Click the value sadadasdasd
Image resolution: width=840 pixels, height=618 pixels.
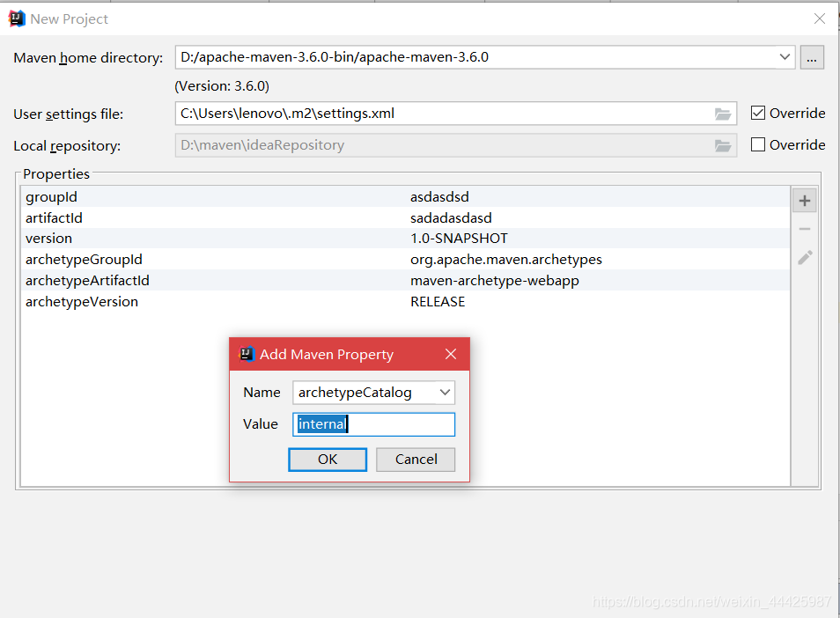point(451,218)
